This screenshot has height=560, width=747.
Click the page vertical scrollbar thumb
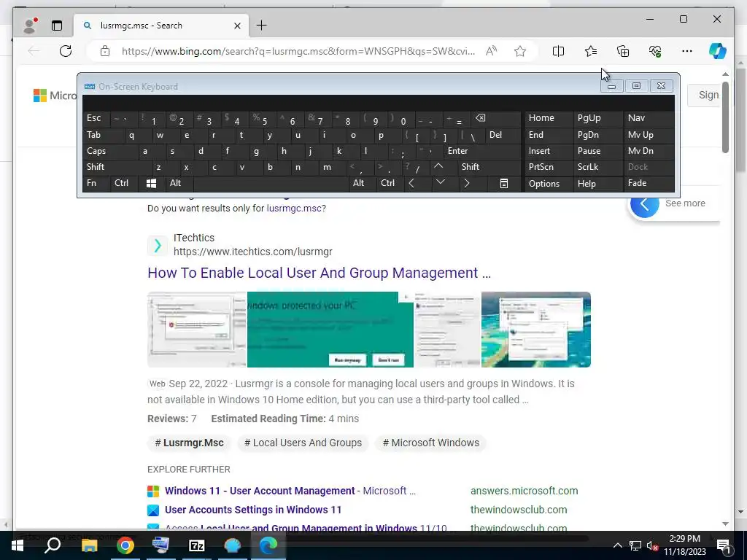click(725, 117)
